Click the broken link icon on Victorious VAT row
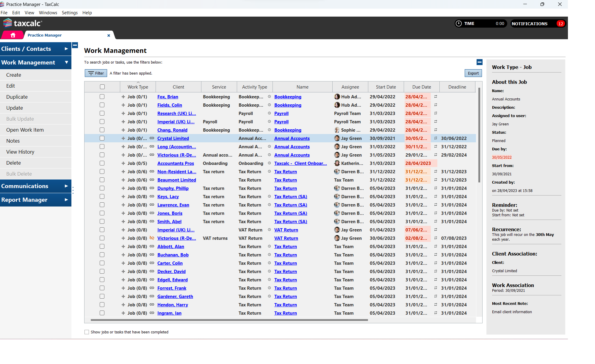Viewport: 595px width, 364px height. [x=152, y=238]
